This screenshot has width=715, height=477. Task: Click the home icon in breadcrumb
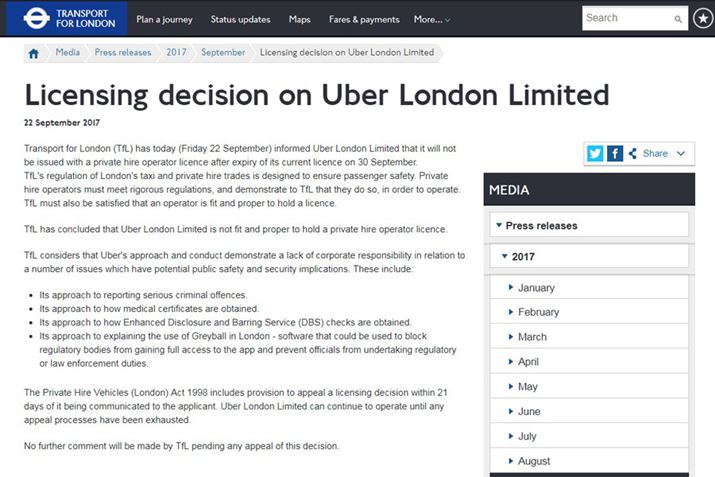34,53
